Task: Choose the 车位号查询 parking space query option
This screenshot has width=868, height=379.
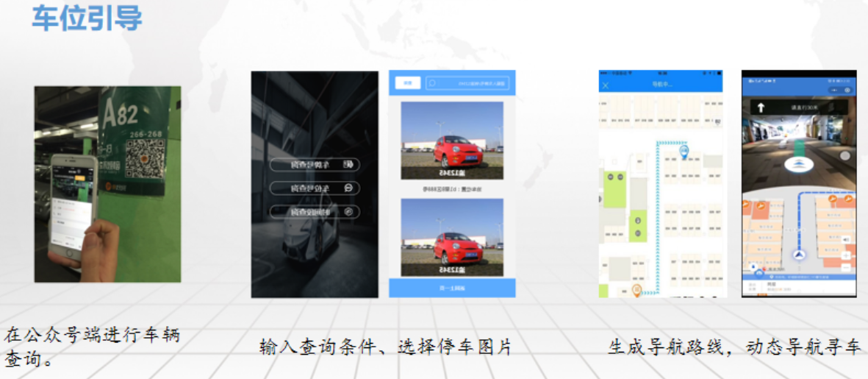Action: (315, 188)
